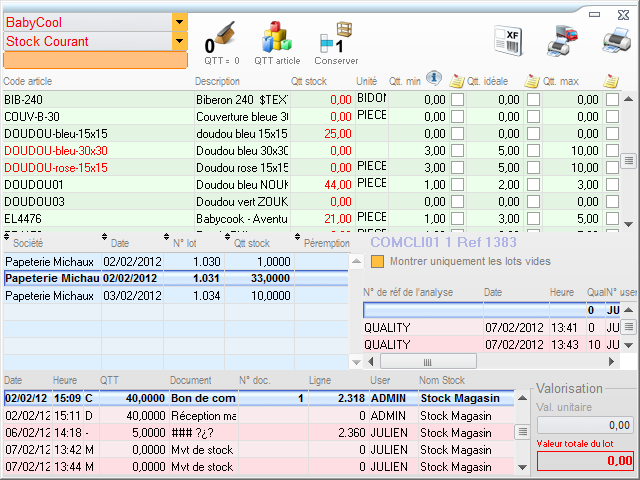Click the printer with truck icon

pyautogui.click(x=561, y=40)
